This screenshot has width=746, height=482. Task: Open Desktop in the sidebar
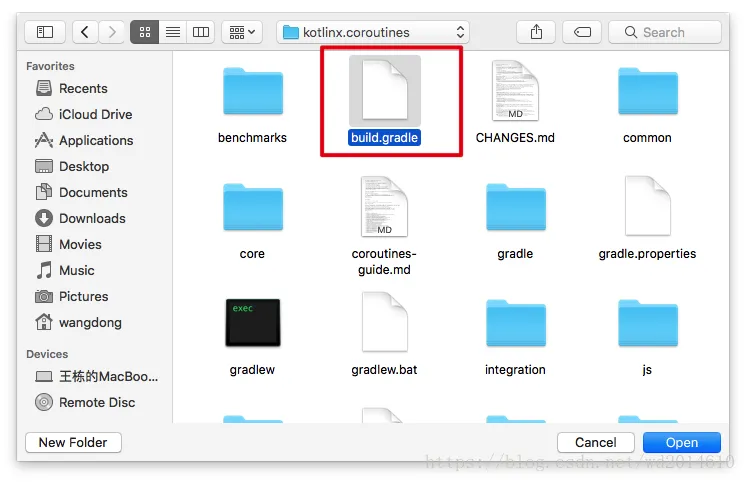click(72, 167)
